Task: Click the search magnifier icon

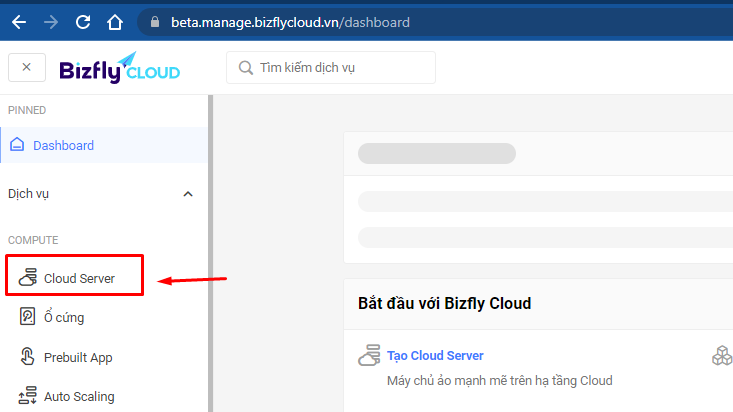Action: point(245,68)
